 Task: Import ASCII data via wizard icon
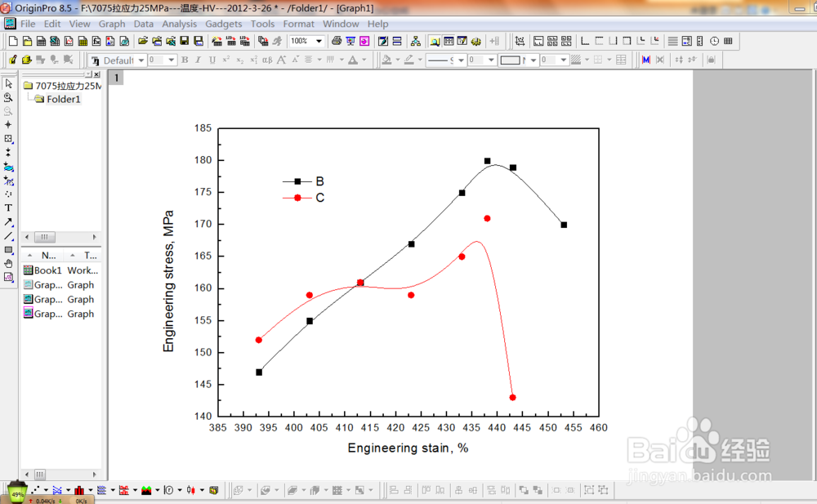[x=217, y=41]
